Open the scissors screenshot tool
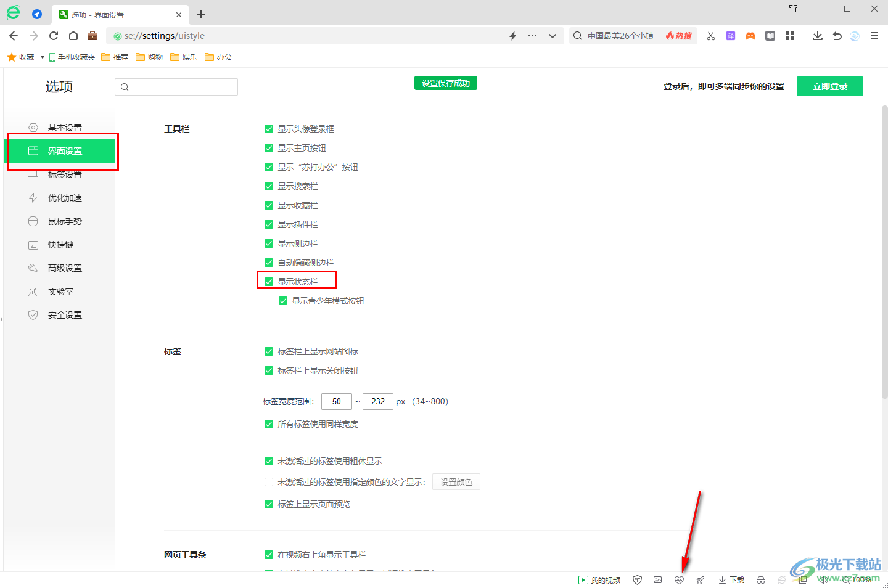The image size is (888, 588). pos(711,36)
